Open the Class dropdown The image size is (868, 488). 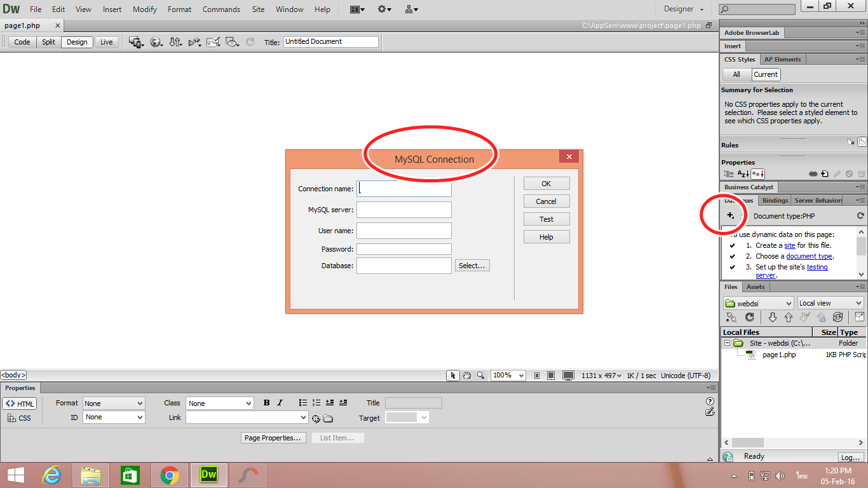coord(220,403)
